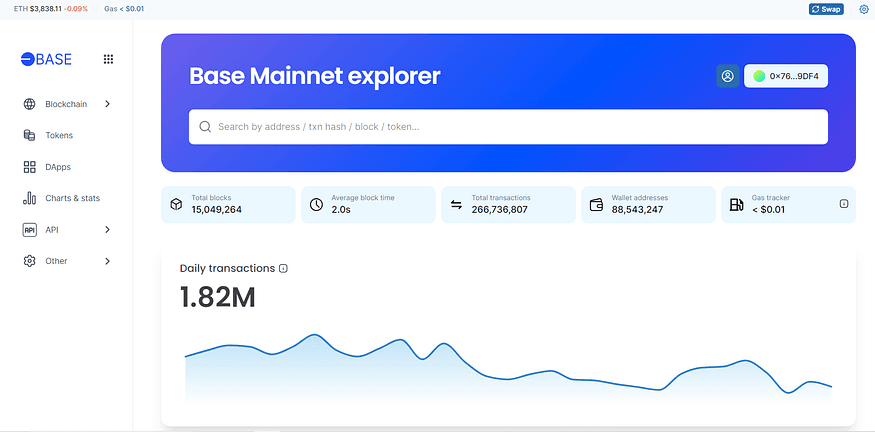Click the Tokens coins icon
Screen dimensions: 875x432
30,135
